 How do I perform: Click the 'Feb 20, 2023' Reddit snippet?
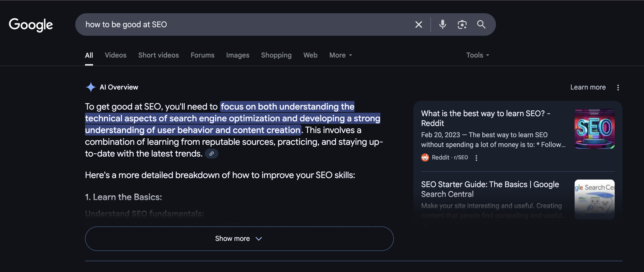pyautogui.click(x=493, y=140)
